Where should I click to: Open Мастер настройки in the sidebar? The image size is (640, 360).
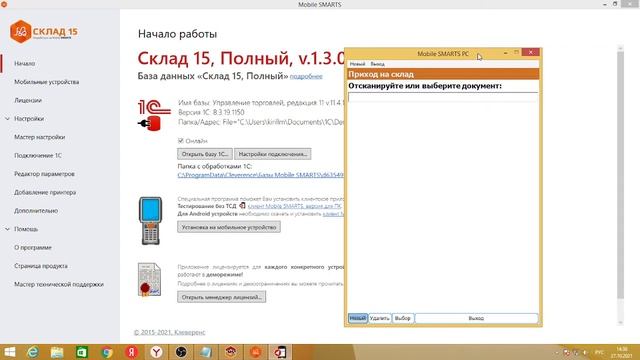40,137
